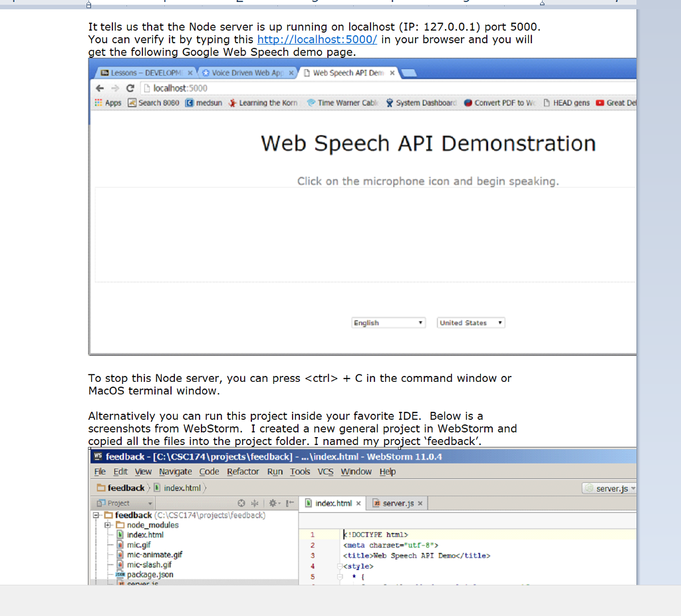Open WebStorm Window menu
This screenshot has height=616, width=681.
(356, 472)
